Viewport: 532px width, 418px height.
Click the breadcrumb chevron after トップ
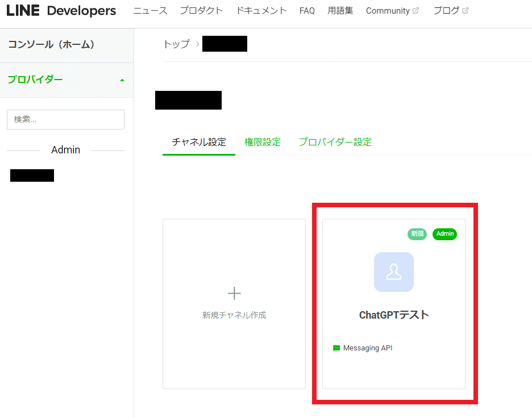[x=197, y=44]
